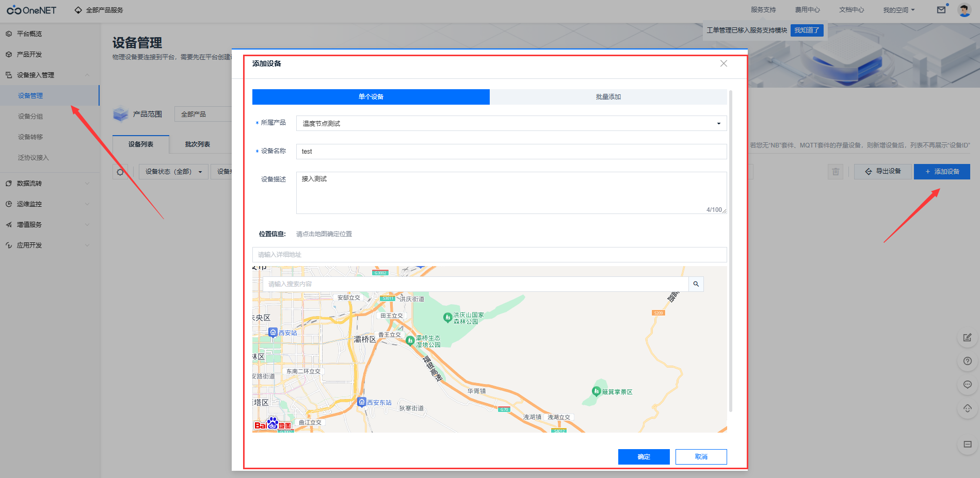
Task: Click the map search magnifier icon
Action: [x=696, y=284]
